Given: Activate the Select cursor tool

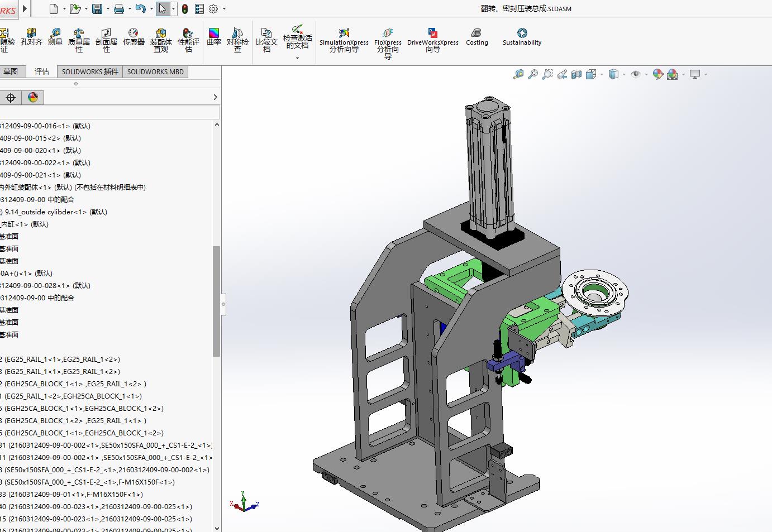Looking at the screenshot, I should [163, 8].
